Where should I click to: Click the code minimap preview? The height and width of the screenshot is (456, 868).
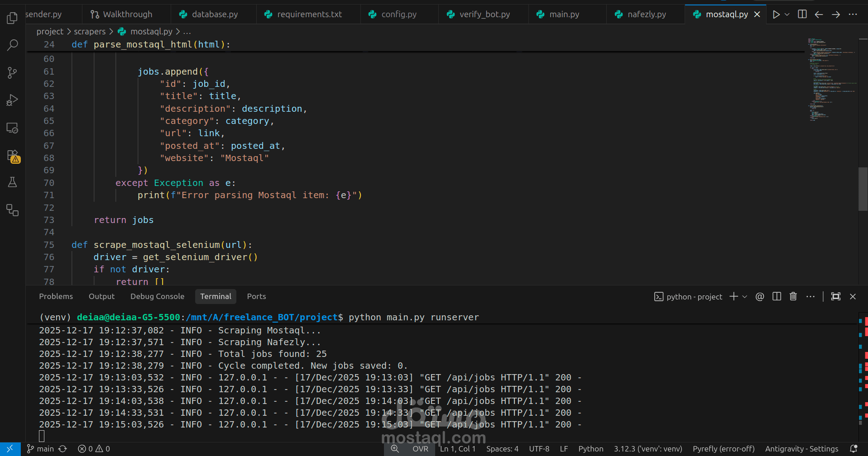[831, 79]
